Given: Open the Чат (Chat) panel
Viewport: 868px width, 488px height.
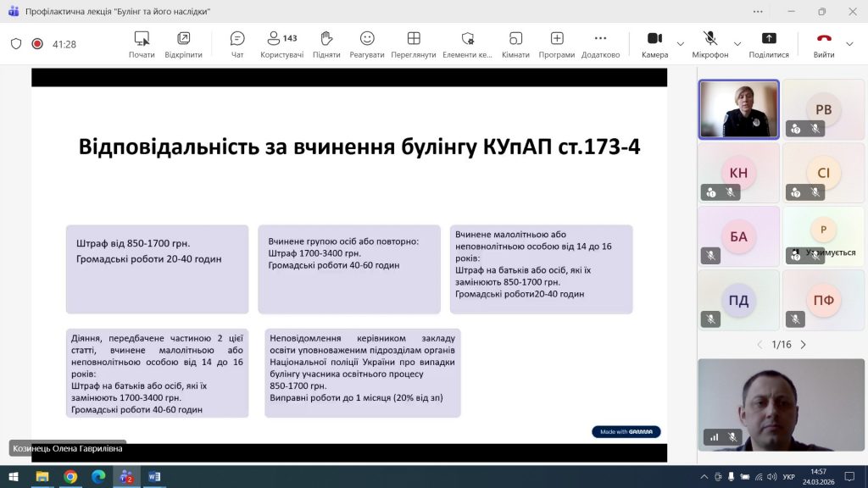Looking at the screenshot, I should tap(237, 44).
